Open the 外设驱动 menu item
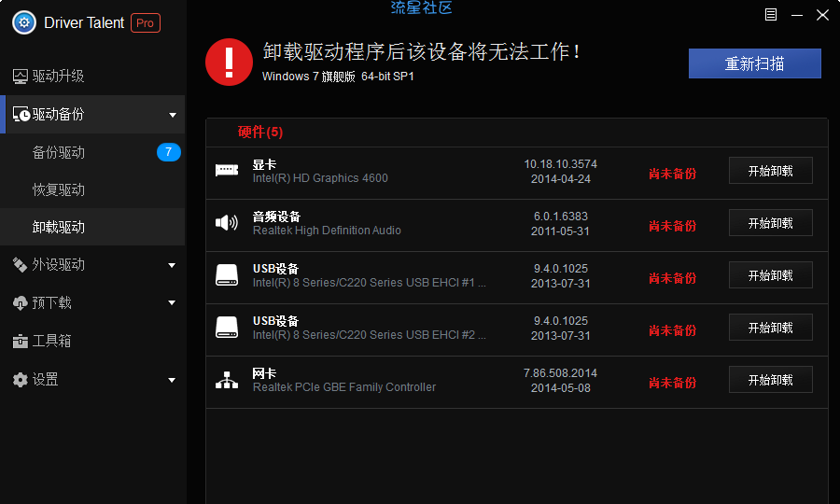840x504 pixels. [x=92, y=264]
